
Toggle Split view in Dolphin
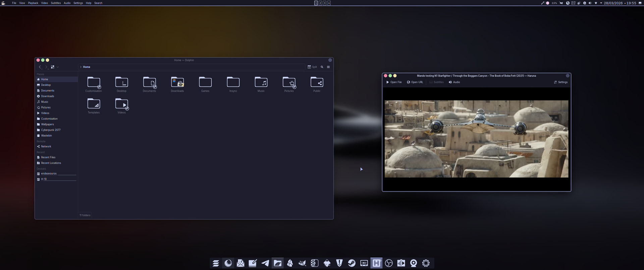point(312,67)
